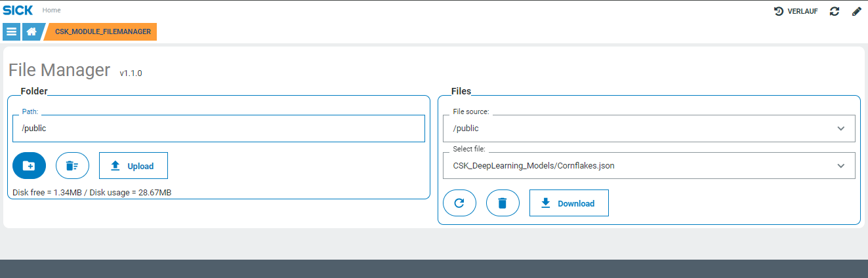Image resolution: width=868 pixels, height=278 pixels.
Task: Open the VERLAUF history view
Action: click(796, 11)
